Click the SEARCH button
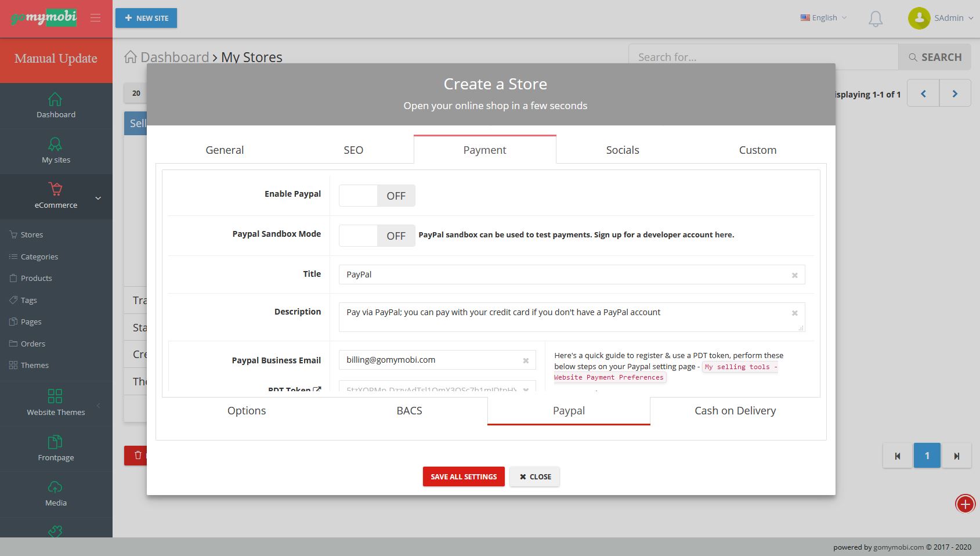The image size is (980, 556). click(x=935, y=57)
